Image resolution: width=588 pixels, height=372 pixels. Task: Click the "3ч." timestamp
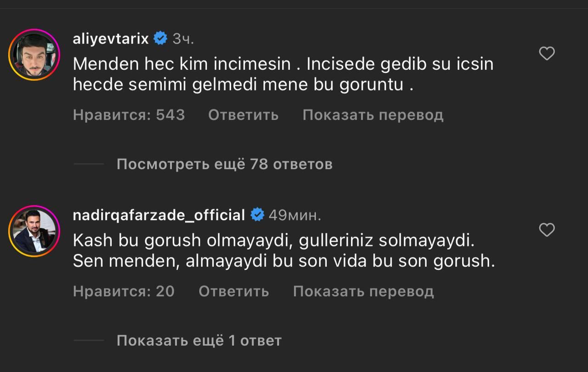pos(183,39)
